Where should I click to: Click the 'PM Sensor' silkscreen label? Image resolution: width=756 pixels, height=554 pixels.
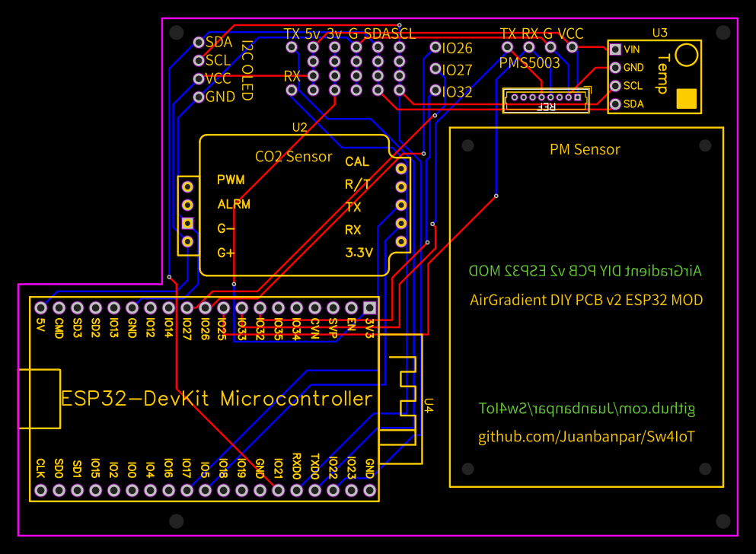pos(585,149)
